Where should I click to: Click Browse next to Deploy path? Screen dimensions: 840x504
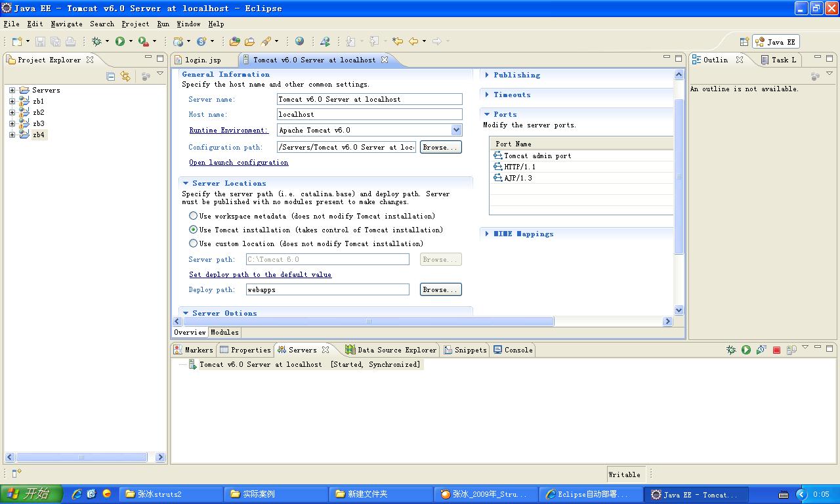[440, 289]
